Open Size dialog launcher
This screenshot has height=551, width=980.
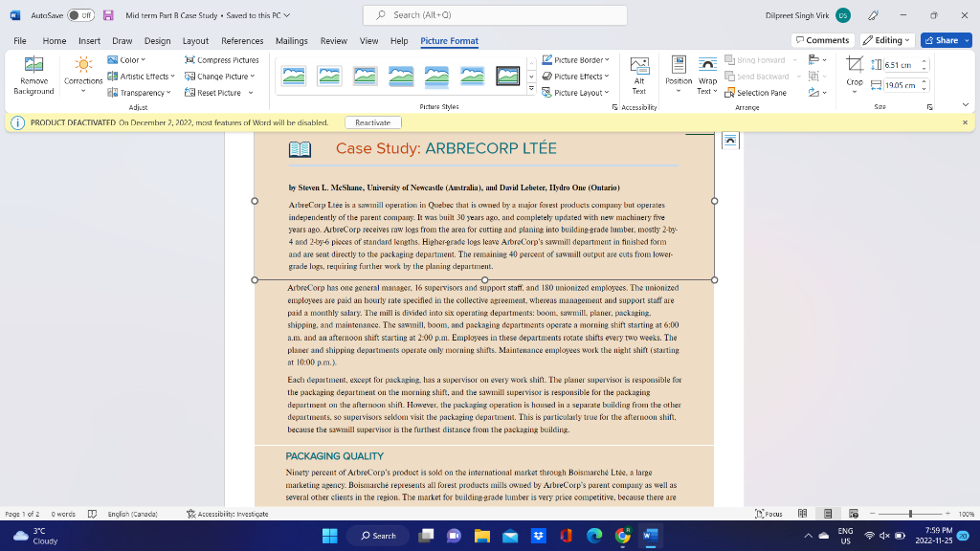tap(929, 107)
